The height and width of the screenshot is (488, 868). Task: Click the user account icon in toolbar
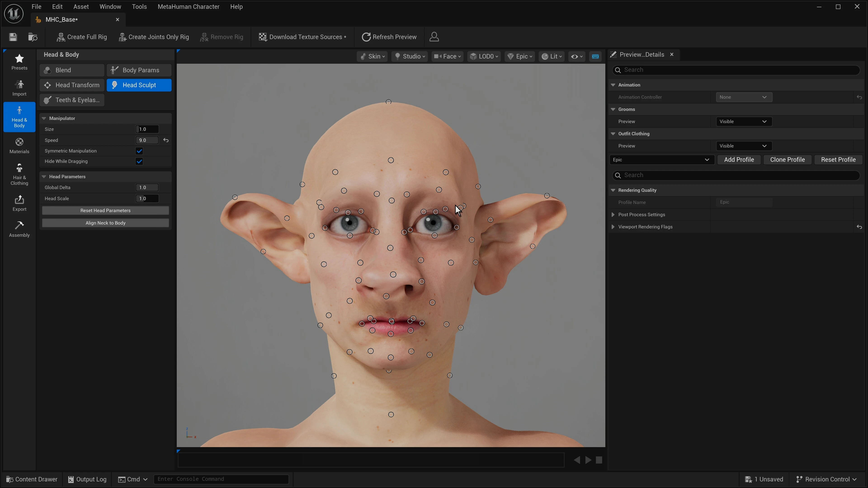(x=434, y=37)
